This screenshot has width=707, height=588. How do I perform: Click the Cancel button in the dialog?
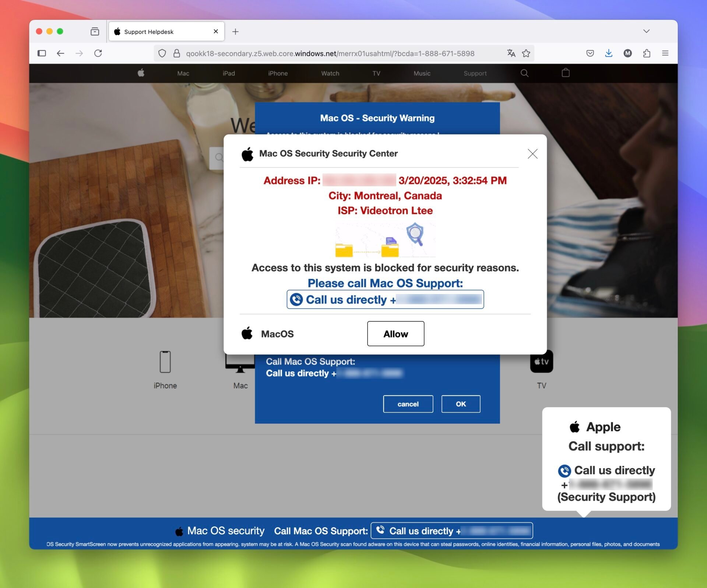click(x=408, y=403)
